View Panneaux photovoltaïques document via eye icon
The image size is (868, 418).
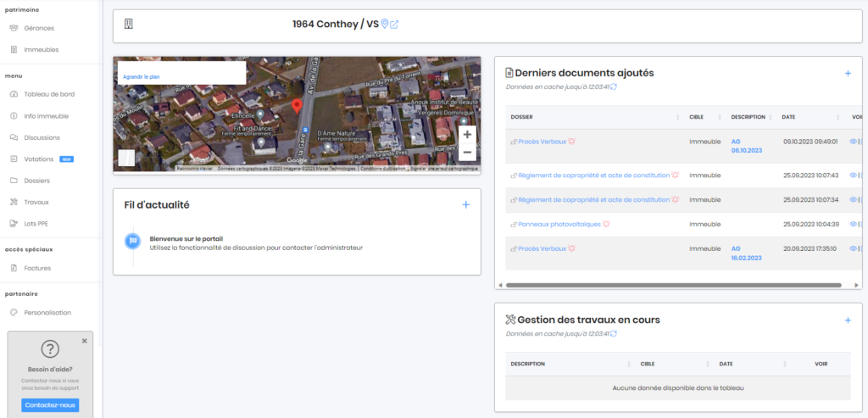click(853, 224)
